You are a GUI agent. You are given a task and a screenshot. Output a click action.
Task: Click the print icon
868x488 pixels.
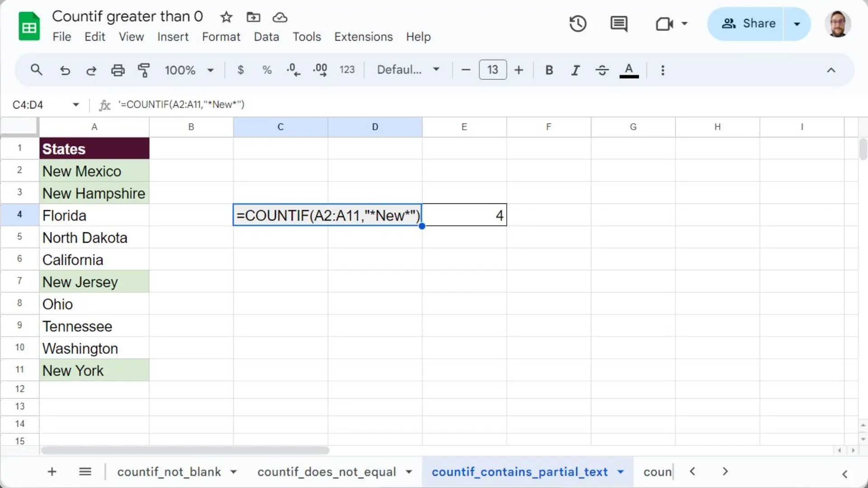pyautogui.click(x=118, y=70)
